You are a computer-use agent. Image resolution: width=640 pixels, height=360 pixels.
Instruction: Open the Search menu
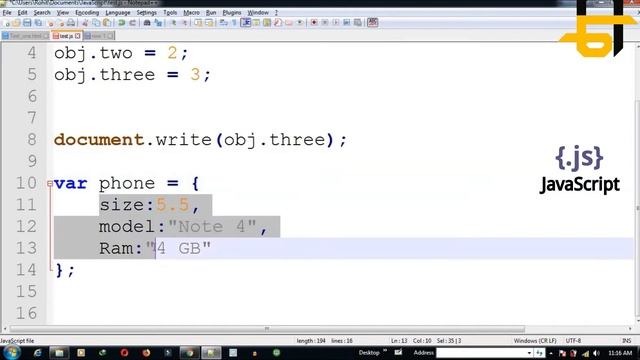(42, 13)
